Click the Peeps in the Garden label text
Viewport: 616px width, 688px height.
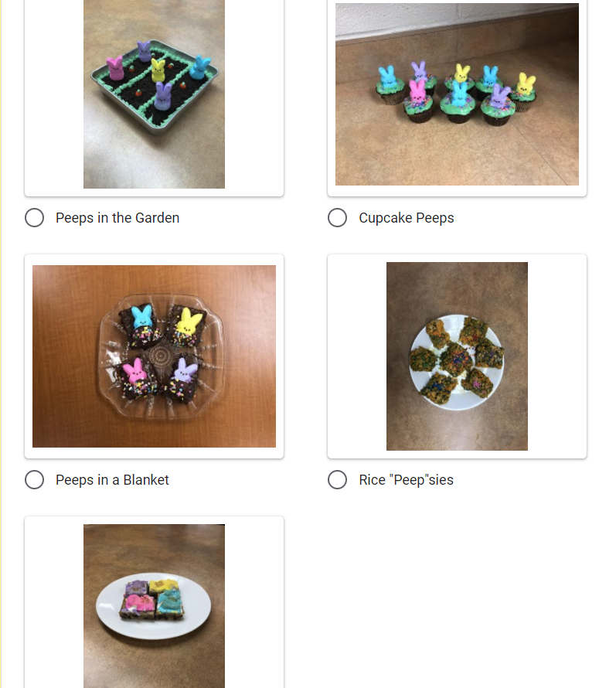pos(117,218)
